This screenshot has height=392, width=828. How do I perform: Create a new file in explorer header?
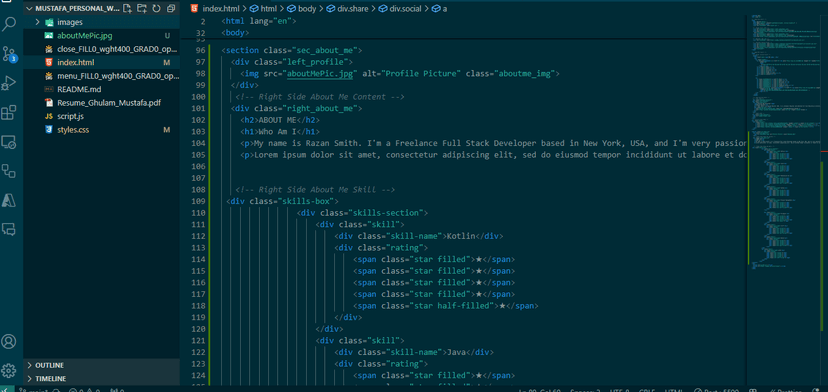127,8
